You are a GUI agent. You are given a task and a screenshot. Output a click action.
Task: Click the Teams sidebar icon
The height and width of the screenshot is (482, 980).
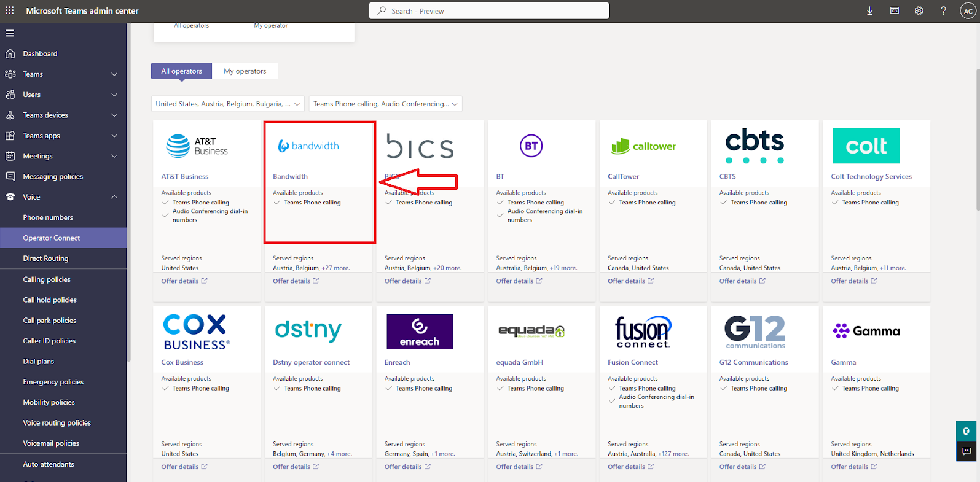pyautogui.click(x=10, y=74)
